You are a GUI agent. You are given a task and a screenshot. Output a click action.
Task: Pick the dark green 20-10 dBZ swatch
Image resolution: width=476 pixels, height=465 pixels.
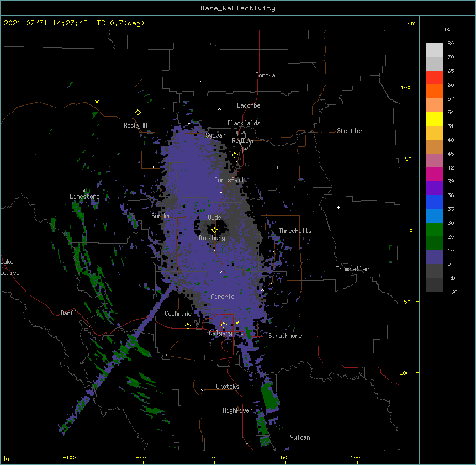tap(434, 244)
